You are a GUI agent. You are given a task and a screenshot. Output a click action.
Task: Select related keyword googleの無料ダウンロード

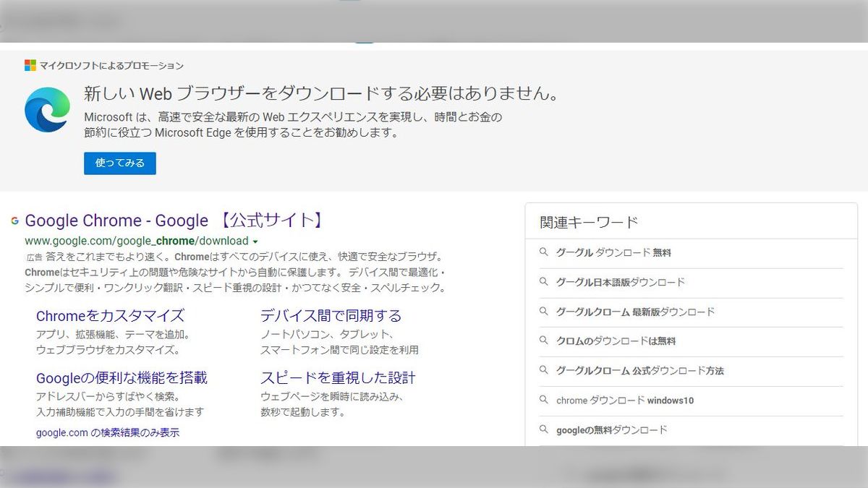tap(612, 429)
